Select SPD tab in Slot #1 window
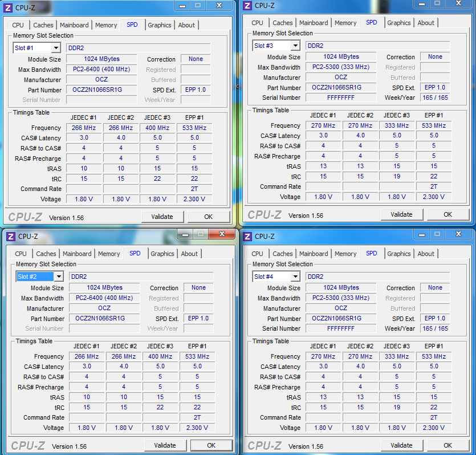 tap(132, 25)
